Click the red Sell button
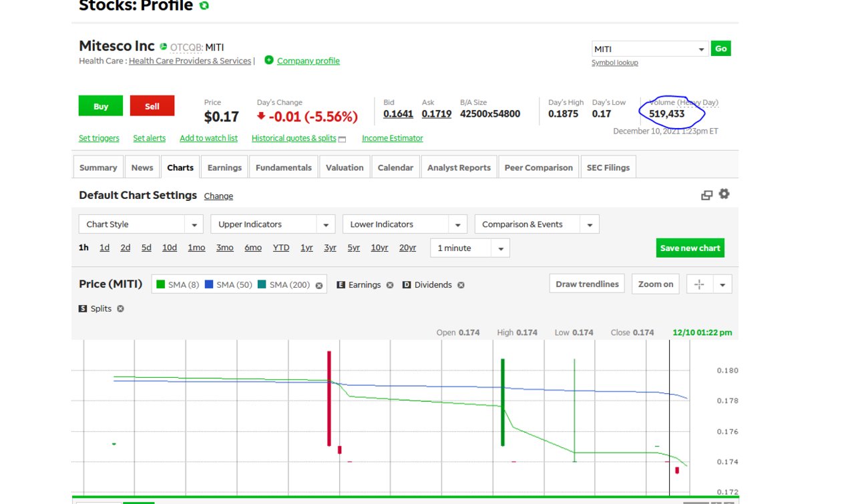Screen dimensions: 854x504 [x=152, y=106]
